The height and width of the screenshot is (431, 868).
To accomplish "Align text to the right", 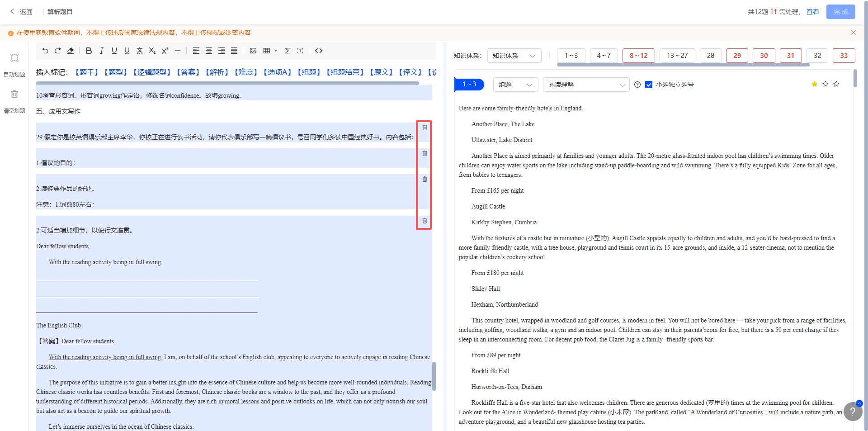I will tap(222, 51).
